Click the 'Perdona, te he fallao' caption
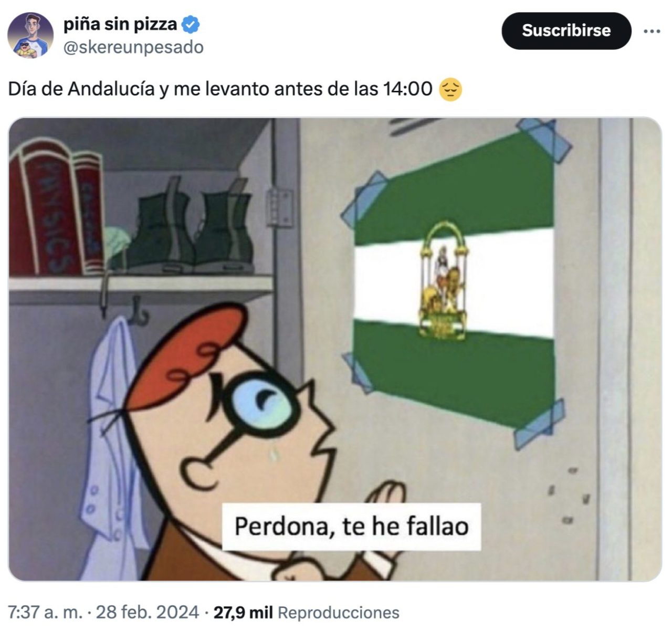Screen dimensions: 672x631 point(351,527)
